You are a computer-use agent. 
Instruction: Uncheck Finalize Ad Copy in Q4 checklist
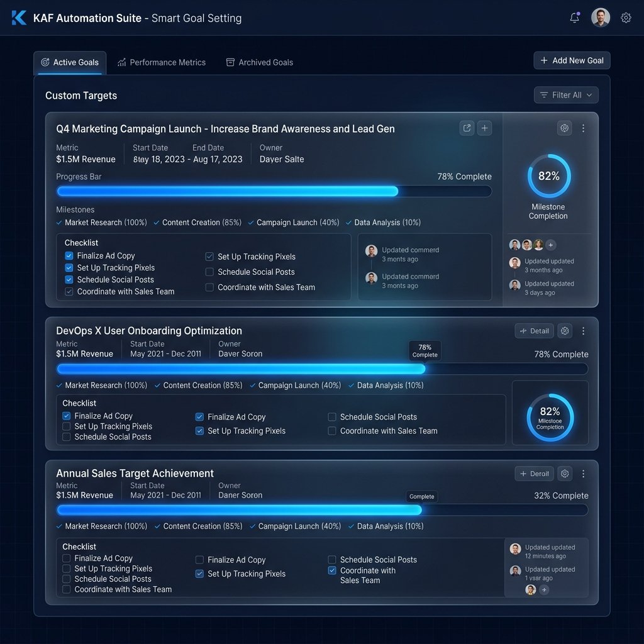69,255
